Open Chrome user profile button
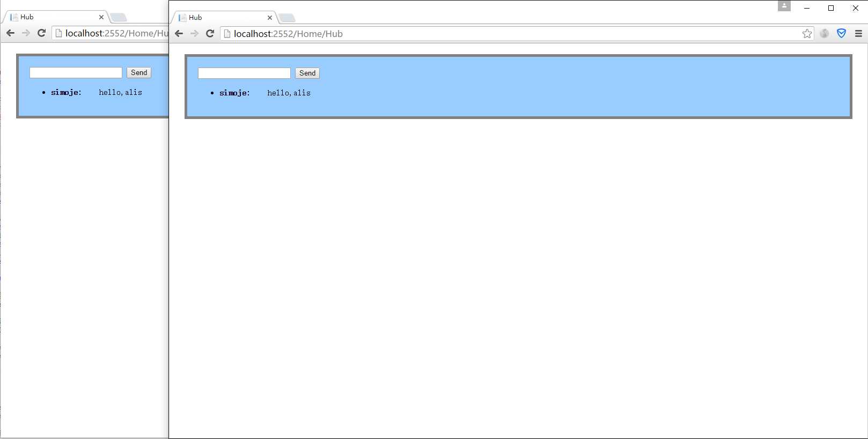The height and width of the screenshot is (439, 868). pos(784,6)
